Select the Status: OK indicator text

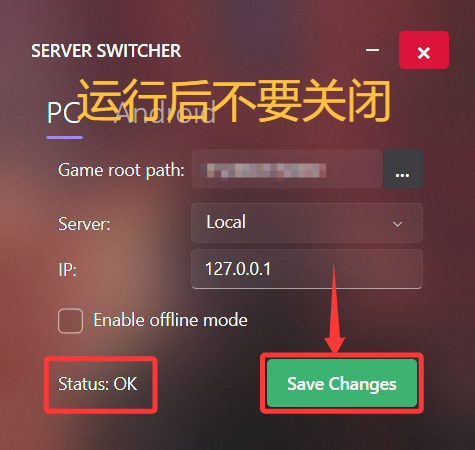pyautogui.click(x=97, y=384)
